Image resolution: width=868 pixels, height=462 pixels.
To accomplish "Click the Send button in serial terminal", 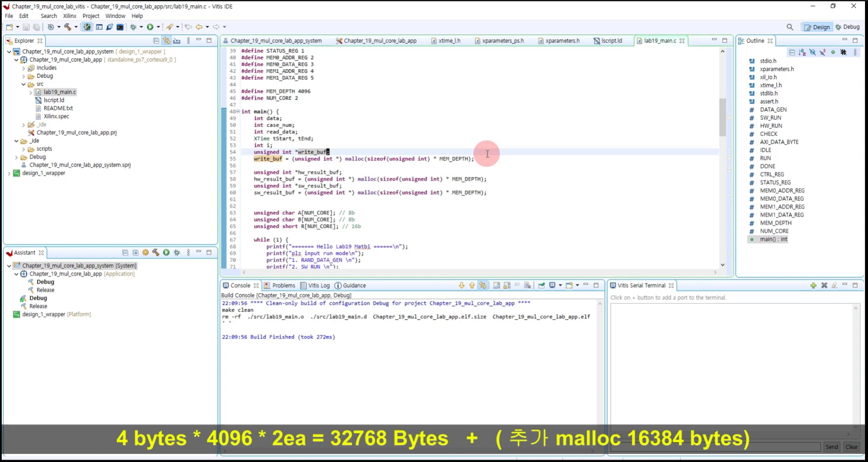I will pos(831,447).
